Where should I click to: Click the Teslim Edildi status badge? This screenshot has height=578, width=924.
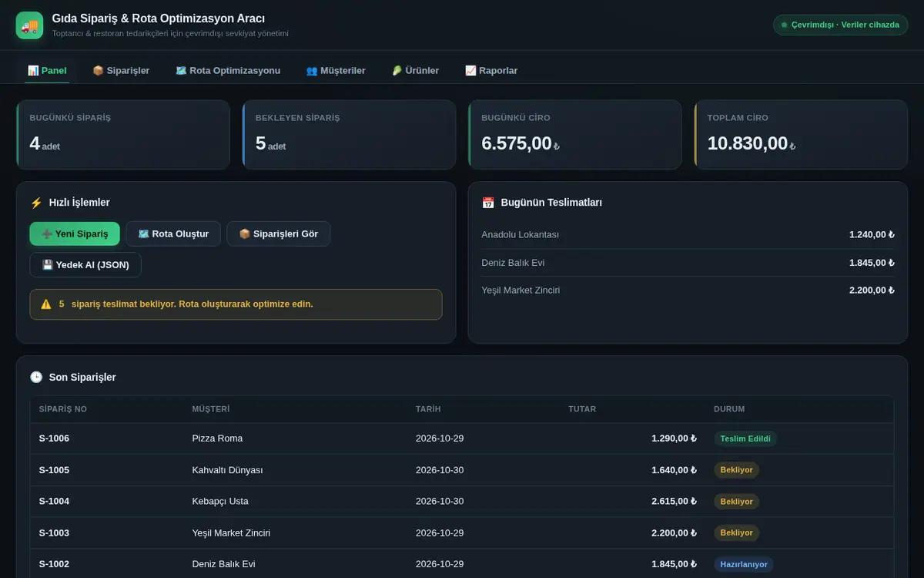745,439
